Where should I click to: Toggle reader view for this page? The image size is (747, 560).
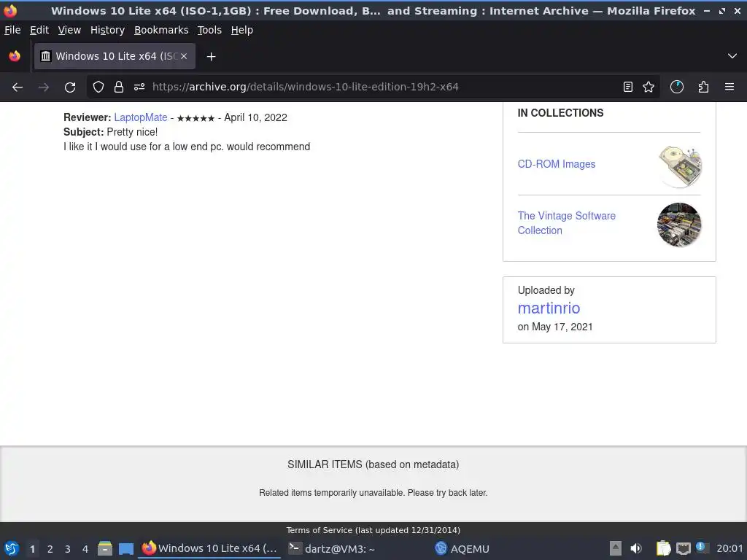tap(628, 87)
